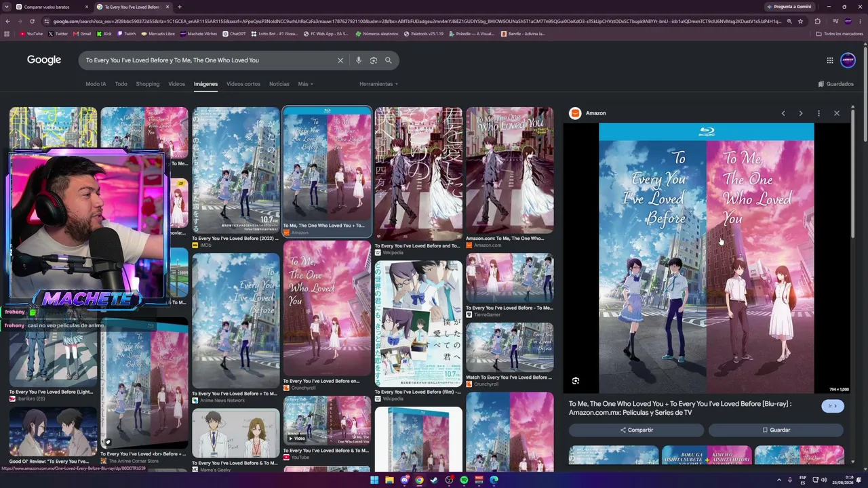868x488 pixels.
Task: Start voice search with the microphone icon
Action: 359,60
